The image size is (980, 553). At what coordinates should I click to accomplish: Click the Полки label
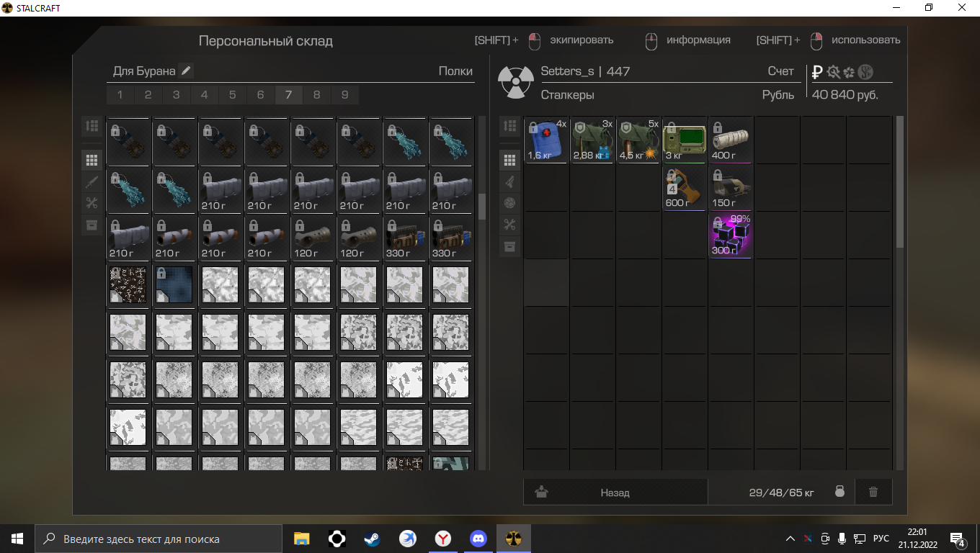455,71
